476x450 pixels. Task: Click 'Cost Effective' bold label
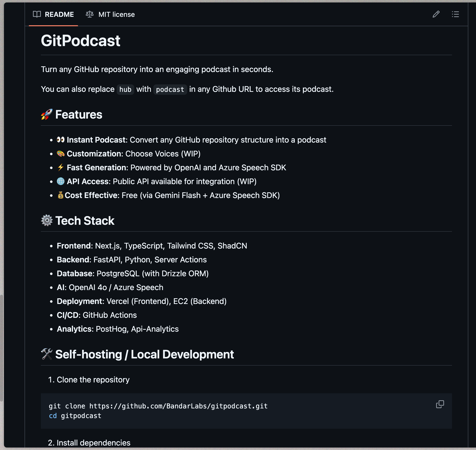tap(91, 195)
